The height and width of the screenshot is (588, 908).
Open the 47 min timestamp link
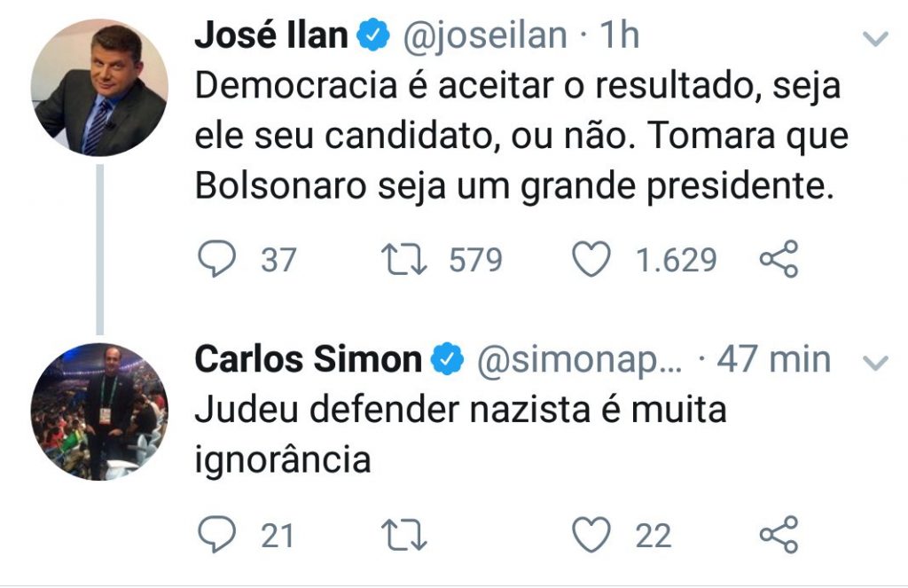point(774,359)
